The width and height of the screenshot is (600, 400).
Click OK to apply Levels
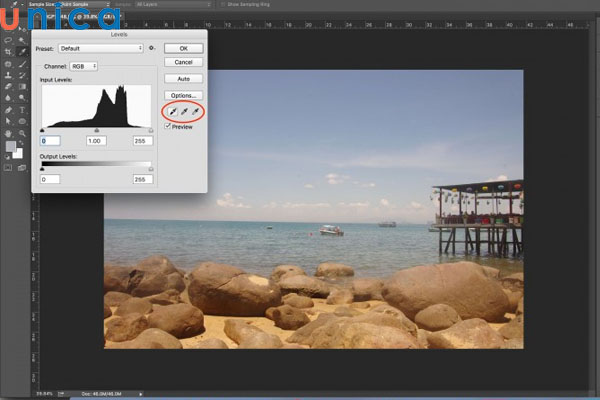183,47
